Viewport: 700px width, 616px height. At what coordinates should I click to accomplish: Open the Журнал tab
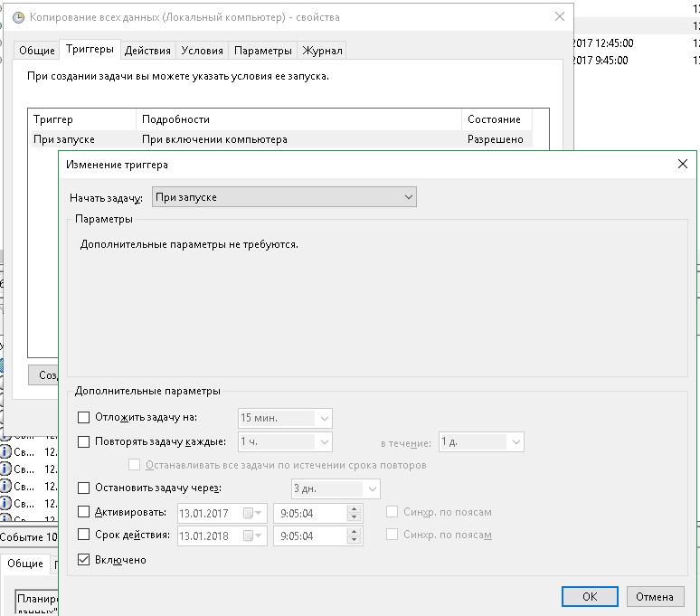tap(322, 51)
